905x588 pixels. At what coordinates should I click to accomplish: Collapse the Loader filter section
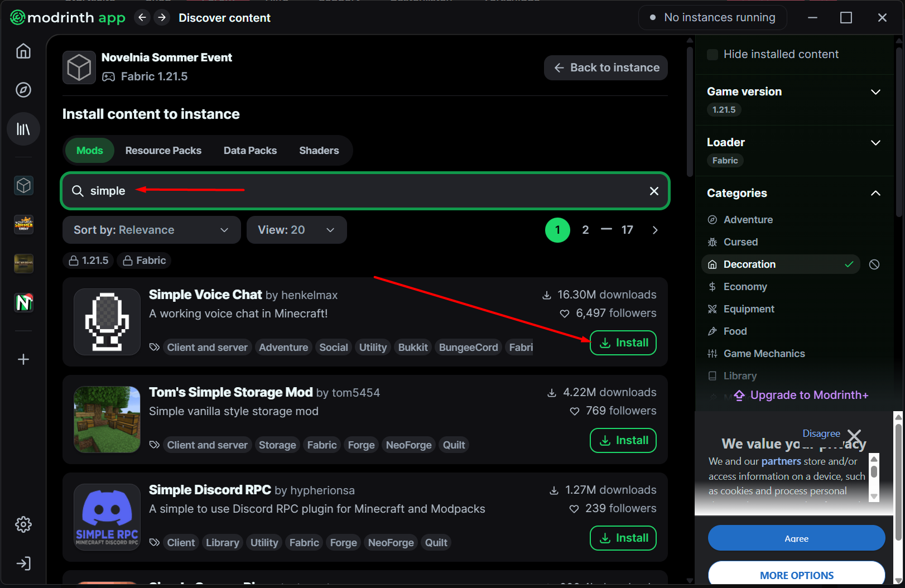[x=875, y=143]
